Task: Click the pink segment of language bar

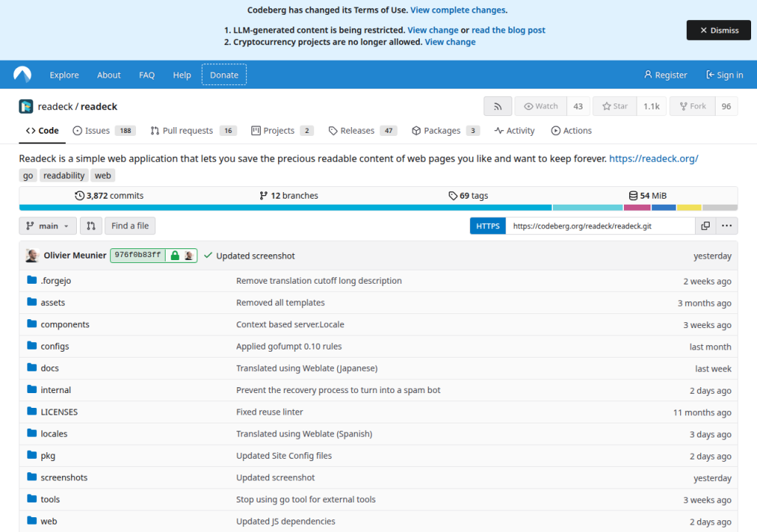Action: pos(637,208)
